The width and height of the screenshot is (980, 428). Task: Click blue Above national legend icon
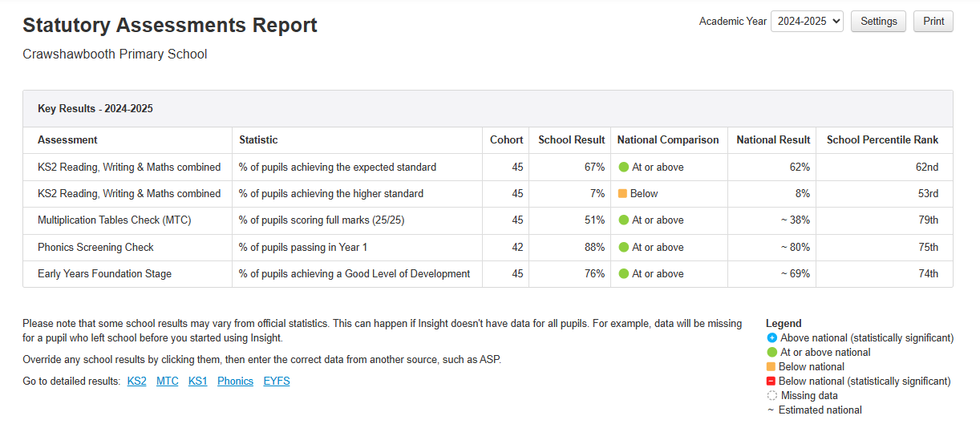tap(771, 338)
